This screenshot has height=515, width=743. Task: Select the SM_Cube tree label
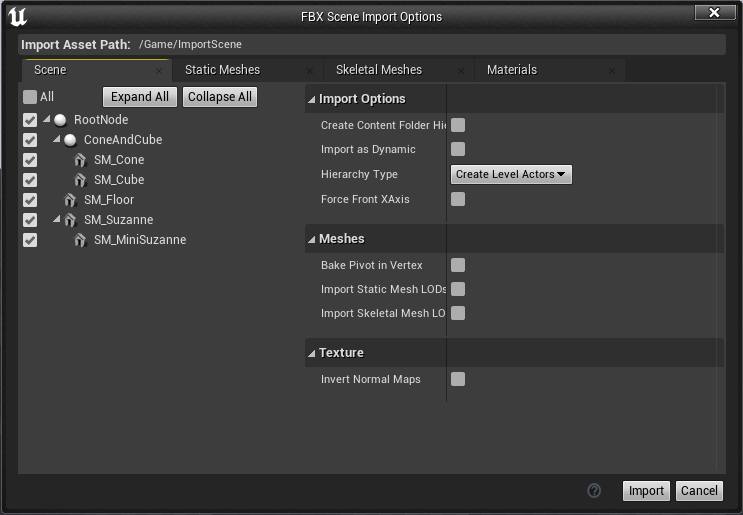pos(119,180)
